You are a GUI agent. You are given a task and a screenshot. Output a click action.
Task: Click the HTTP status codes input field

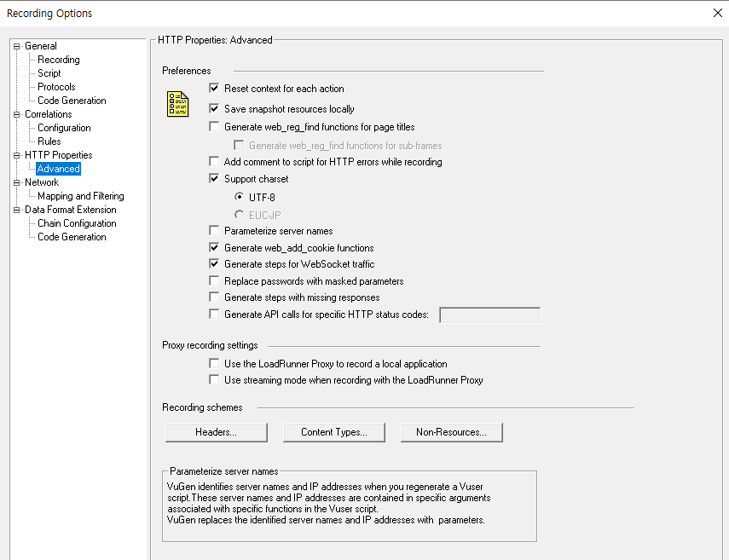click(490, 315)
